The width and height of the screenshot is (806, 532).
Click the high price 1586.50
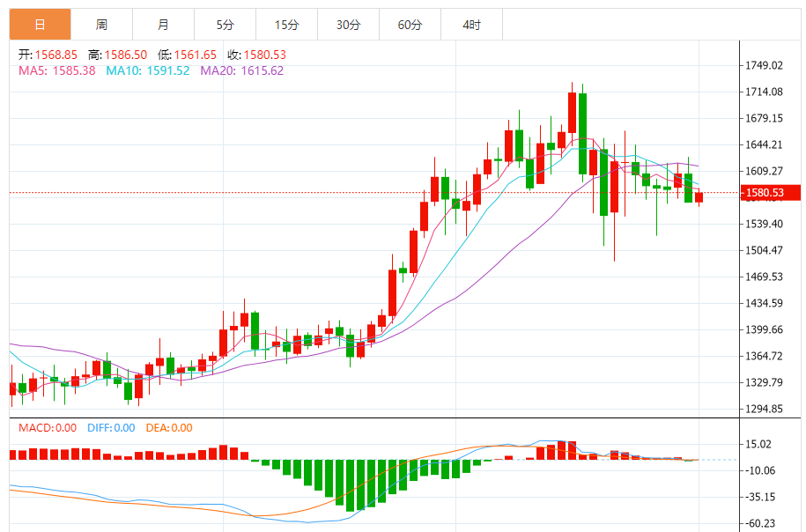point(126,55)
